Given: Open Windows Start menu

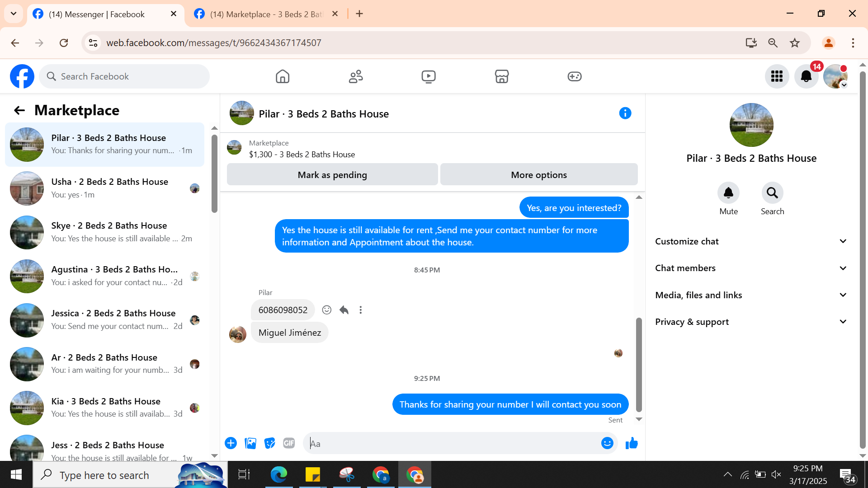Looking at the screenshot, I should [x=16, y=475].
